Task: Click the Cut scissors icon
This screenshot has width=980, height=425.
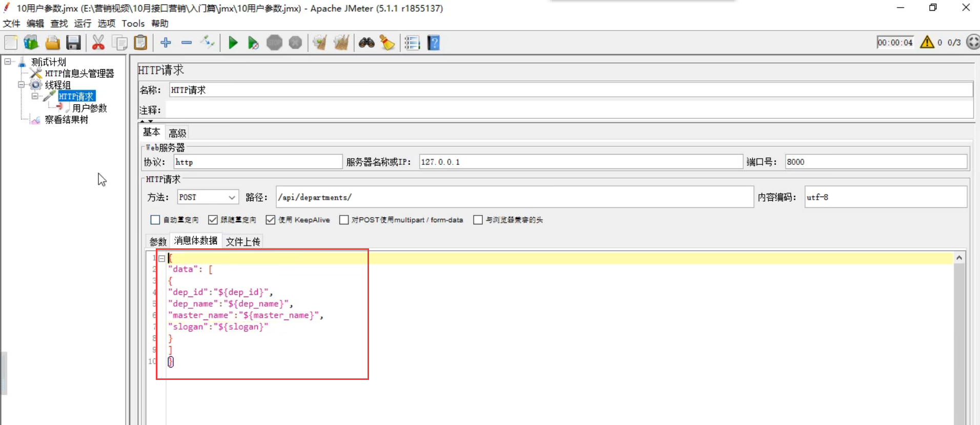Action: pyautogui.click(x=98, y=42)
